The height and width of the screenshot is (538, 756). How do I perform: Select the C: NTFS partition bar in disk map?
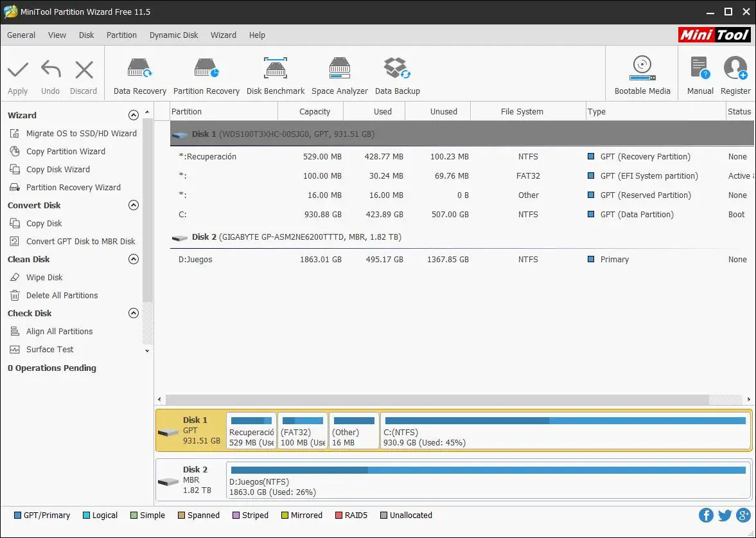point(565,431)
